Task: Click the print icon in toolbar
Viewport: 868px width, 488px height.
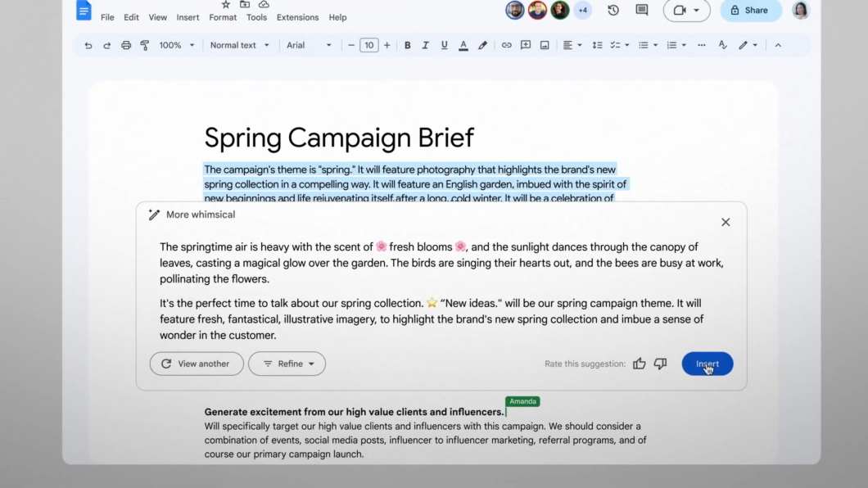Action: pyautogui.click(x=126, y=45)
